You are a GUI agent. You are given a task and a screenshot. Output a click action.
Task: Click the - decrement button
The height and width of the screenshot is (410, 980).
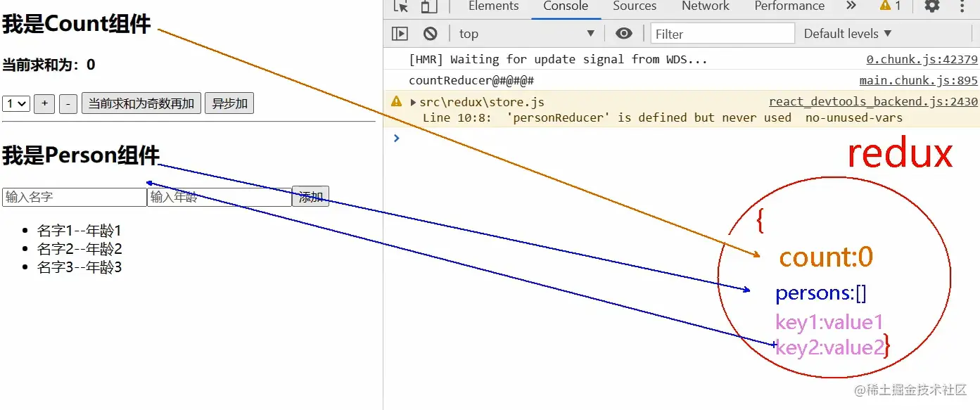[x=68, y=103]
